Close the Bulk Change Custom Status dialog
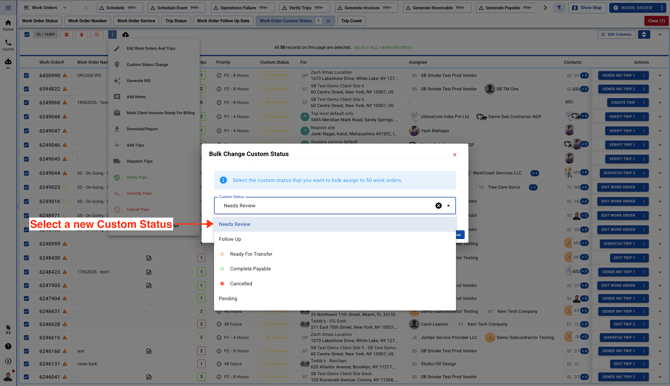 tap(455, 155)
